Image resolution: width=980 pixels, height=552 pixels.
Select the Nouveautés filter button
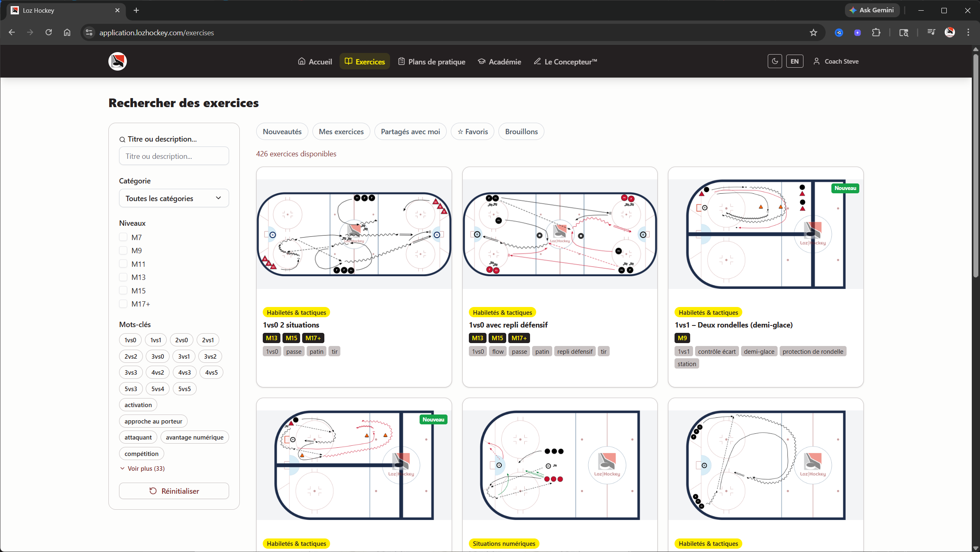click(x=282, y=131)
